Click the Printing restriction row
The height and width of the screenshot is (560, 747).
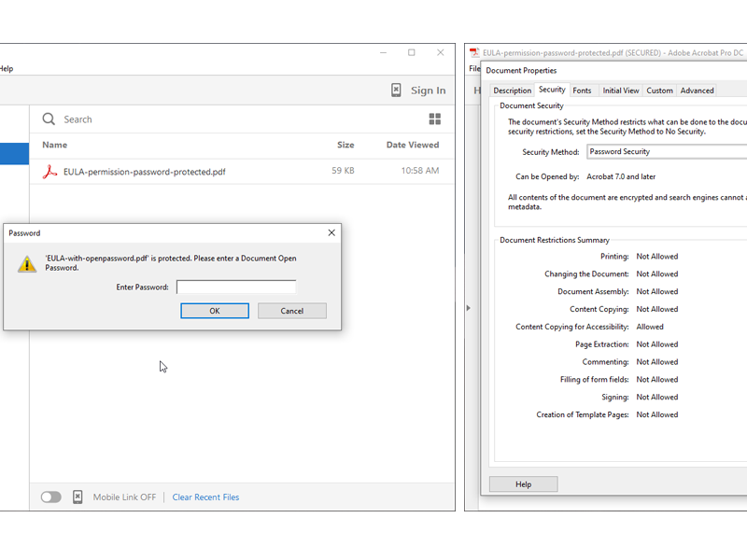(x=639, y=256)
